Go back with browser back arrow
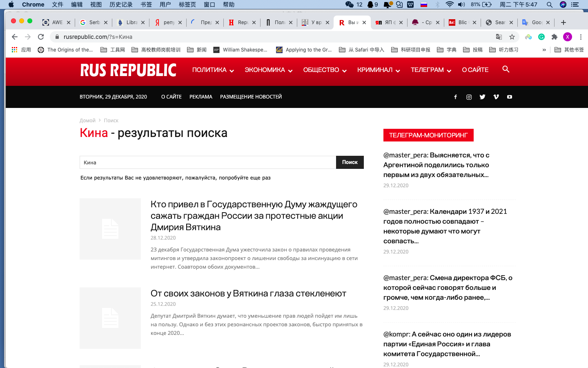Viewport: 588px width, 368px height. [15, 37]
